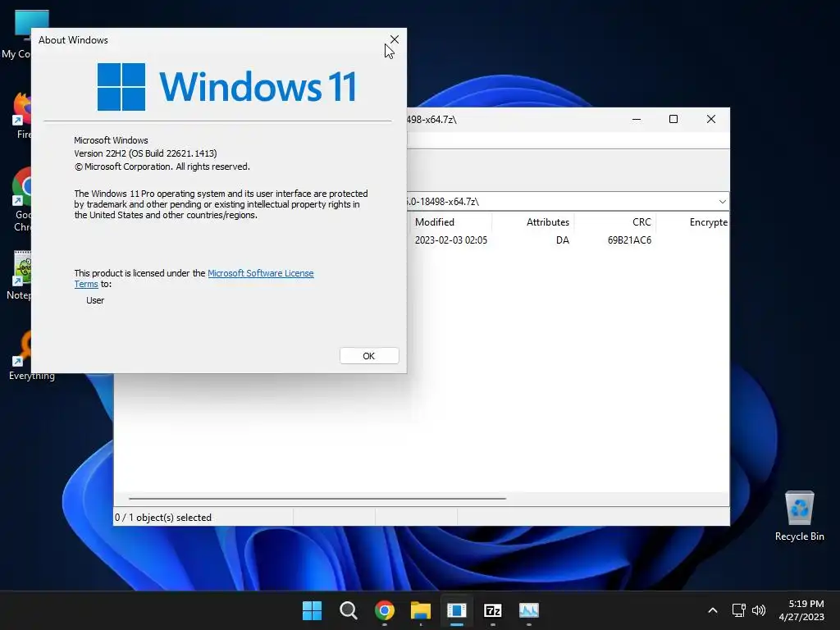Open File Explorer from taskbar
This screenshot has width=840, height=630.
click(421, 610)
